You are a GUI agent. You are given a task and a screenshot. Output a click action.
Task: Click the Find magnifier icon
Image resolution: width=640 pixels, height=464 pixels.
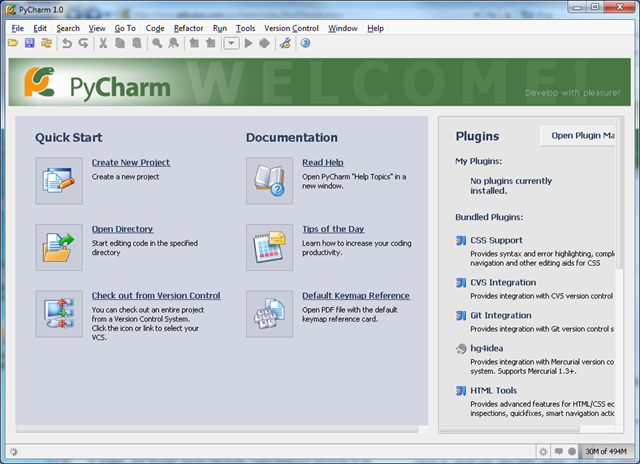[x=157, y=43]
